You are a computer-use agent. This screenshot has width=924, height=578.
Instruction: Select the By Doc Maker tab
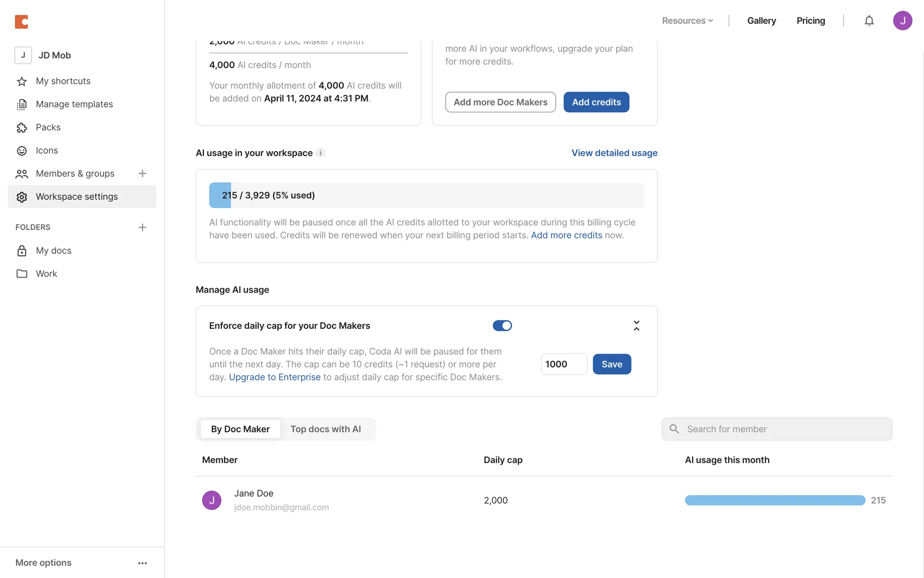tap(240, 429)
